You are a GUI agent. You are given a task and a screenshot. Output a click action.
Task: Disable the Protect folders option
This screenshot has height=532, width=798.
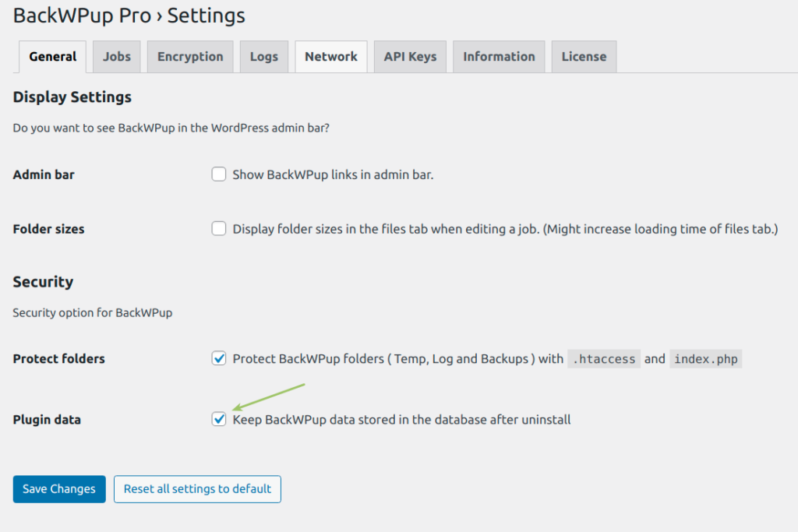pos(219,358)
